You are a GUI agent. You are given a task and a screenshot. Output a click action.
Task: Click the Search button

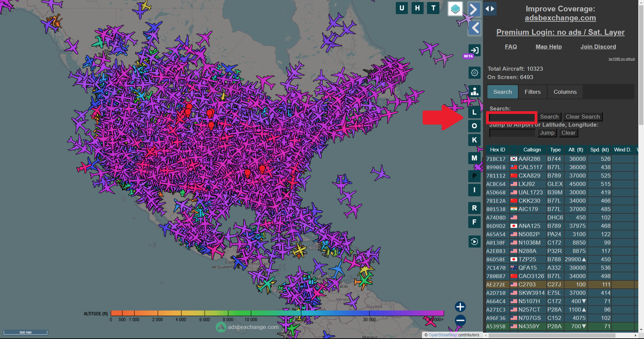coord(549,117)
